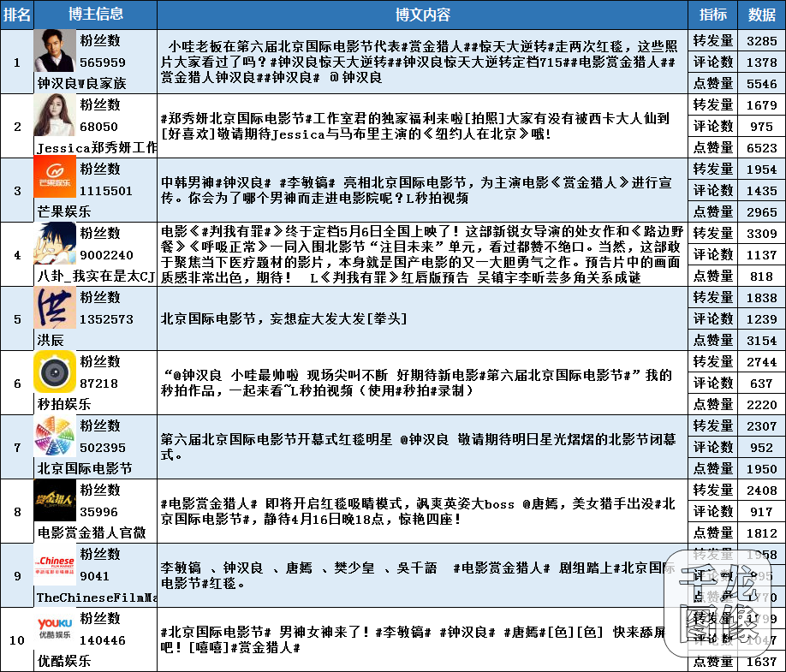Click the repost value 2744

[761, 362]
